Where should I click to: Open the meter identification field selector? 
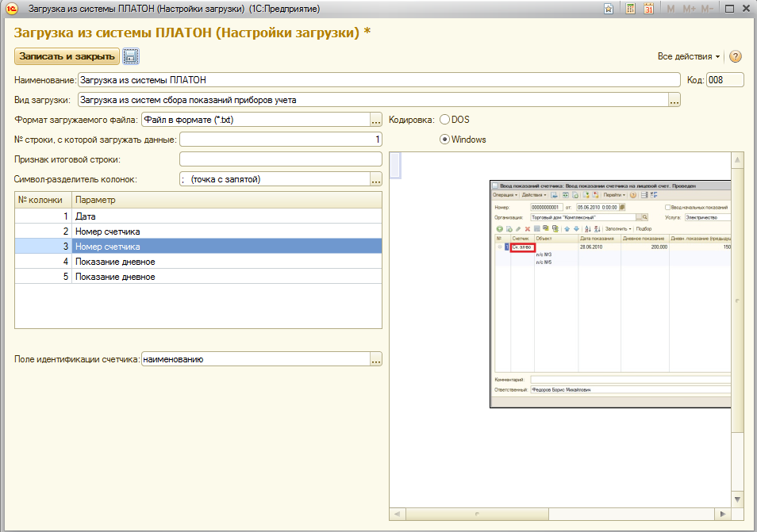[376, 359]
